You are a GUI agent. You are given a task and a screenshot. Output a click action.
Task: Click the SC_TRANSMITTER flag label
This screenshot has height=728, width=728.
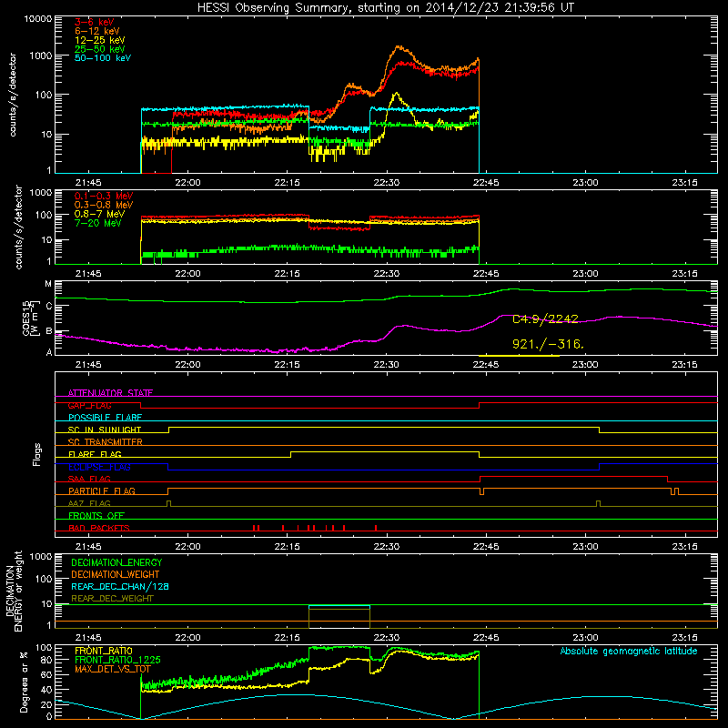(x=106, y=442)
